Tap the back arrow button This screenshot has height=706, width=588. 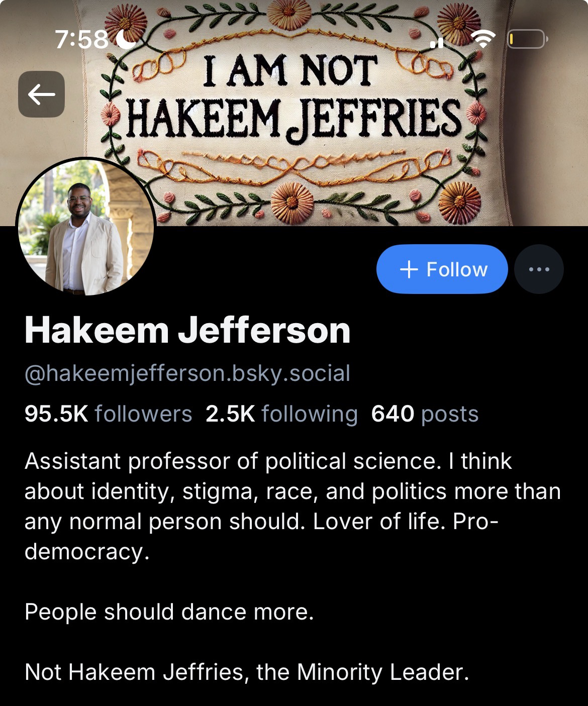[x=41, y=94]
